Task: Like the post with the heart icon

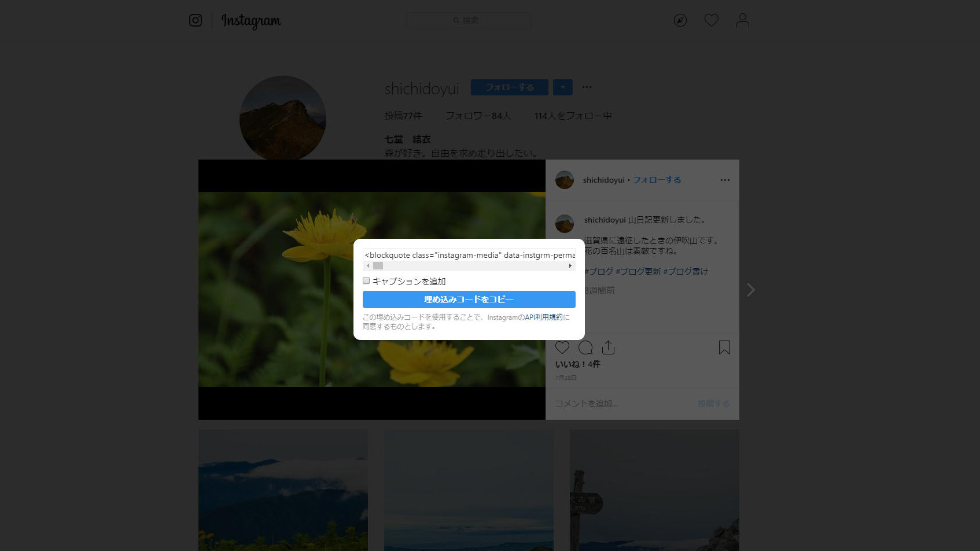Action: (562, 347)
